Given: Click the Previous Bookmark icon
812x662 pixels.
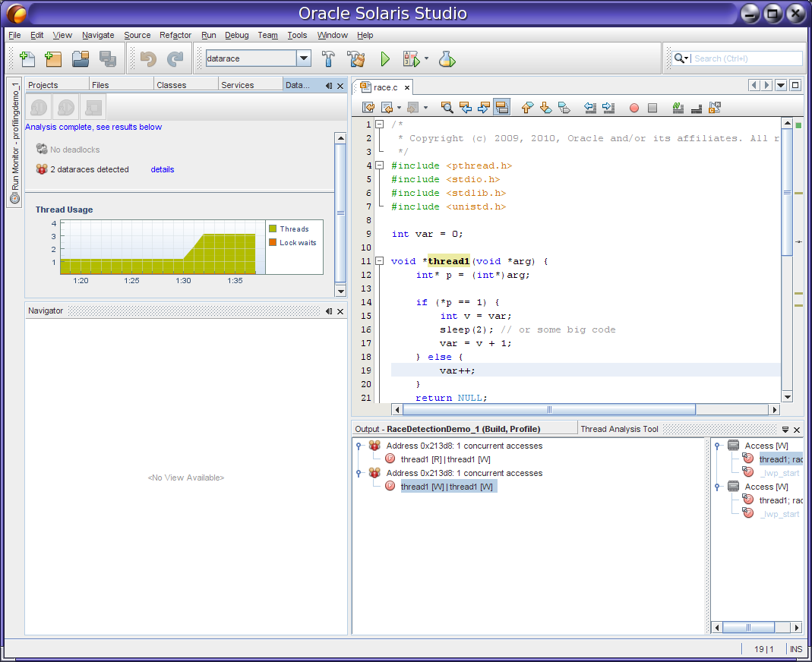Looking at the screenshot, I should (x=527, y=108).
